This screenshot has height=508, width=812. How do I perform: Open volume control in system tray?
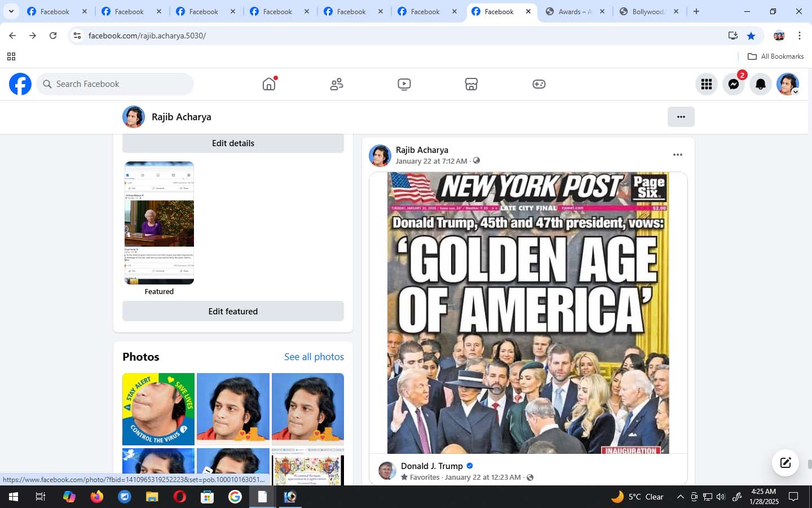[721, 497]
